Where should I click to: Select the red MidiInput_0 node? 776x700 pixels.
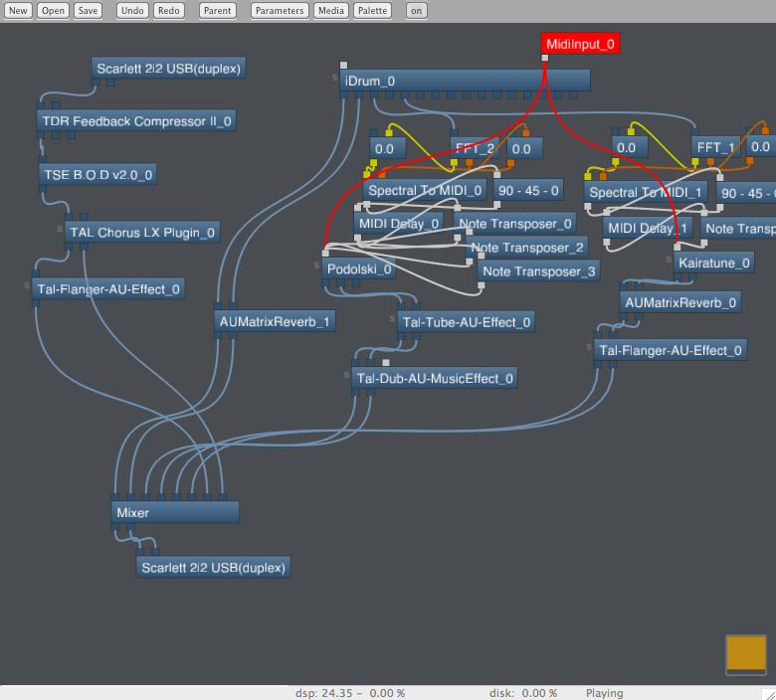581,44
